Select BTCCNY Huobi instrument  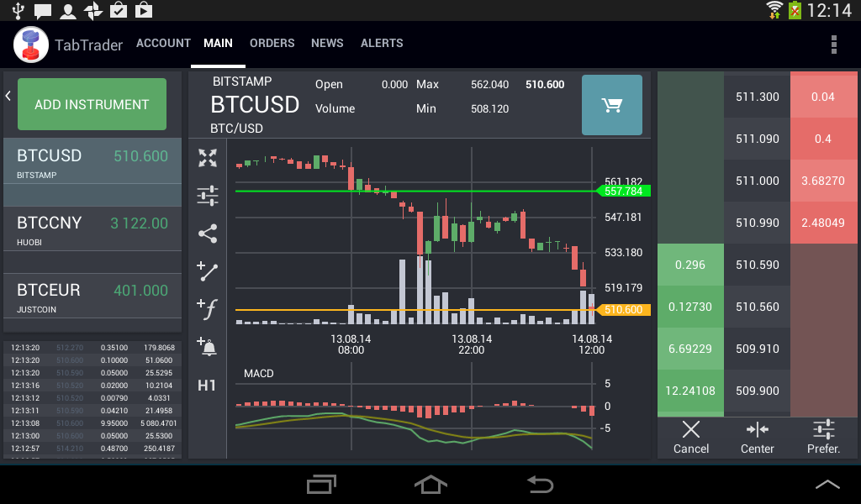coord(92,228)
